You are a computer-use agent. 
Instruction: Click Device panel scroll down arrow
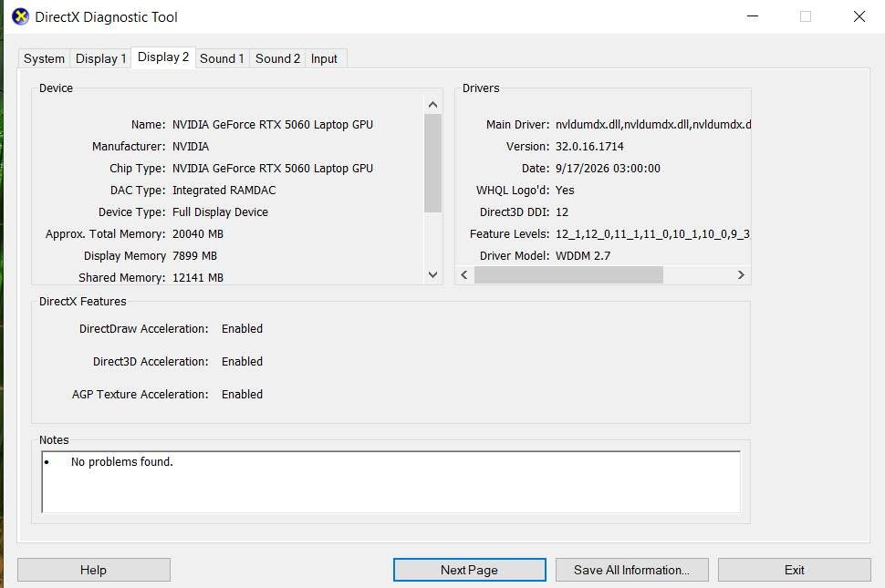pos(432,274)
